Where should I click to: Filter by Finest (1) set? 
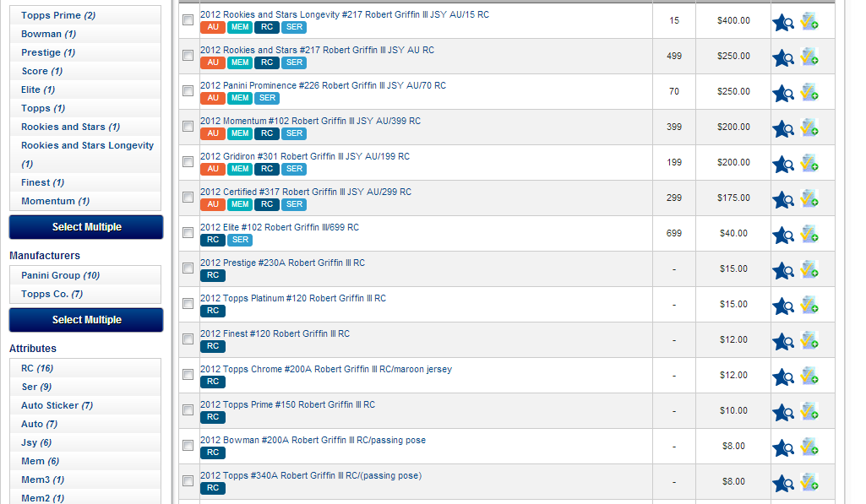[42, 182]
